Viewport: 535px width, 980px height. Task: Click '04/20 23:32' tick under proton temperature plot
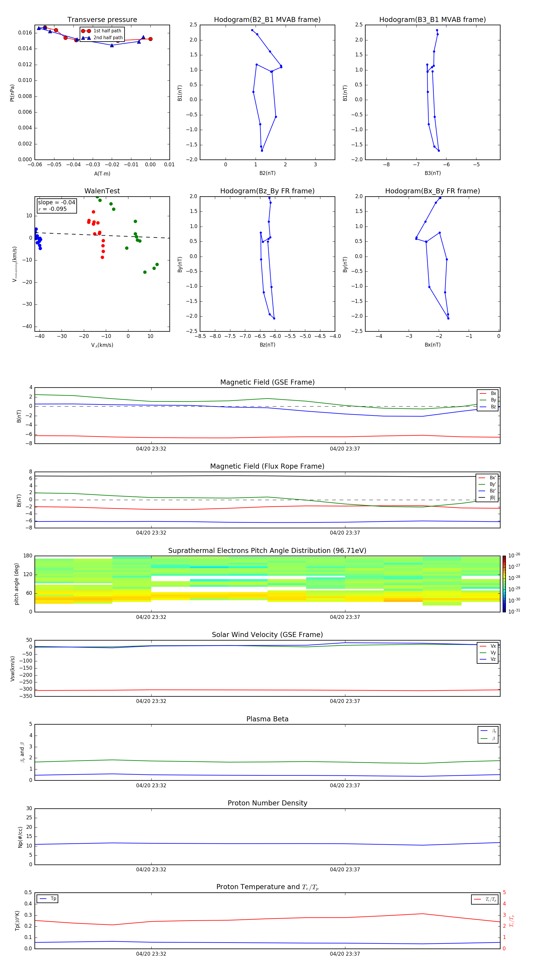pos(151,954)
